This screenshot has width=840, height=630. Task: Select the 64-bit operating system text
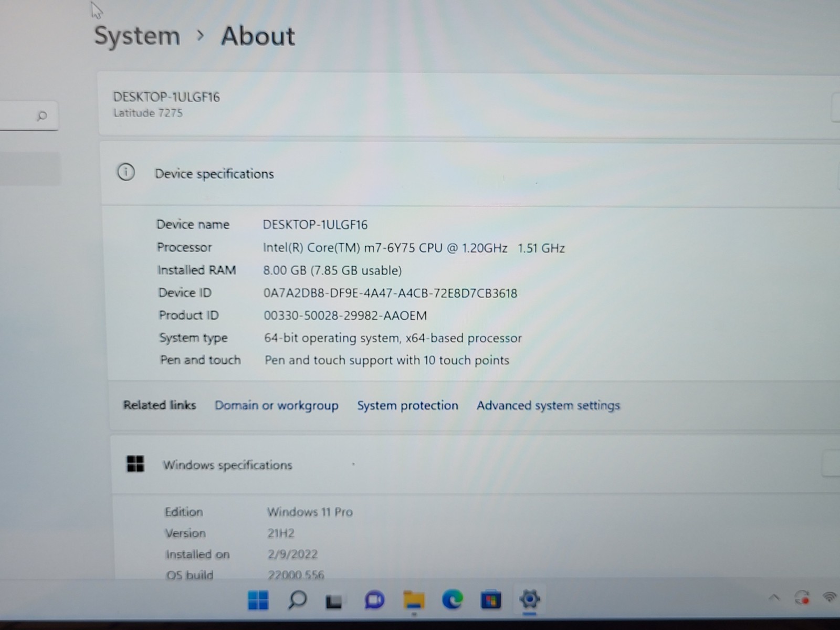pyautogui.click(x=393, y=338)
